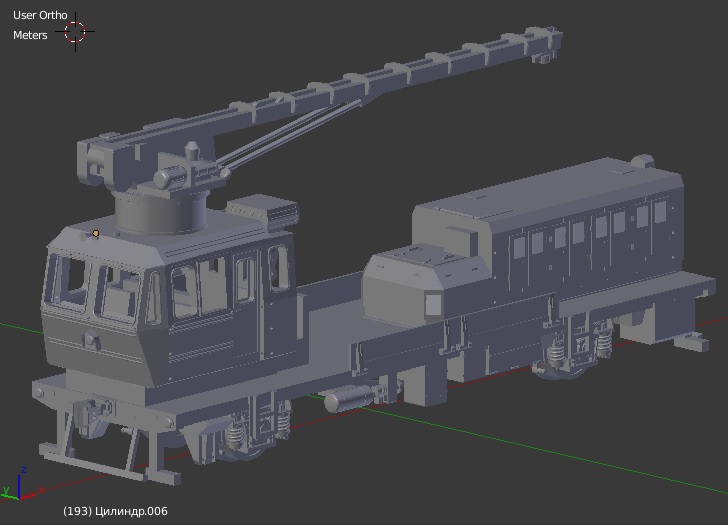Click the XYZ axis orientation gizmo
Viewport: 728px width, 525px height.
coord(21,485)
